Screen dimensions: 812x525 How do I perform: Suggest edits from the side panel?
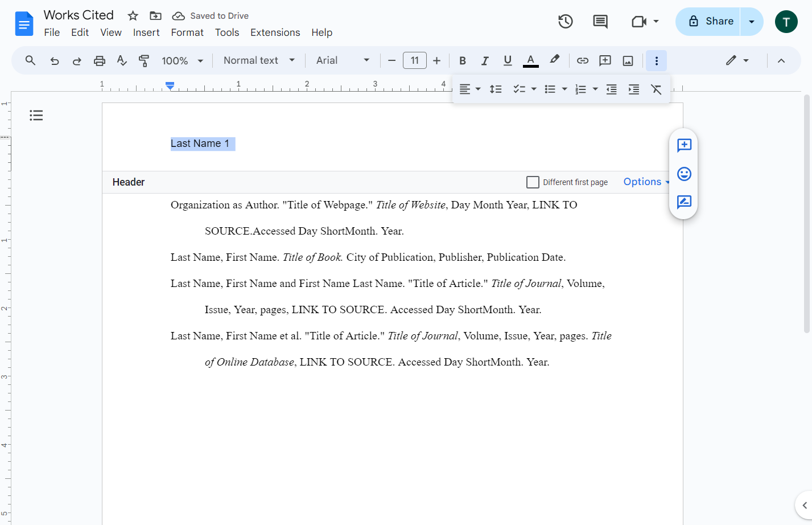tap(684, 202)
